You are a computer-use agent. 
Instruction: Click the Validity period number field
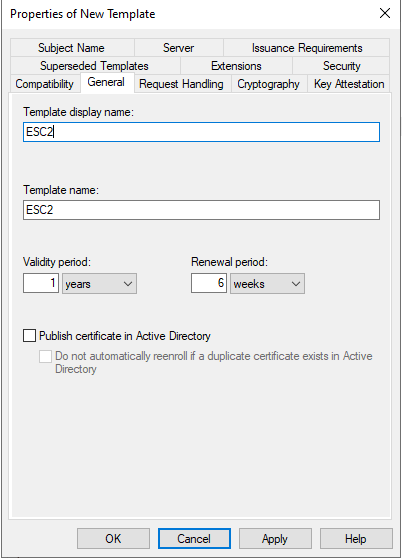[41, 283]
